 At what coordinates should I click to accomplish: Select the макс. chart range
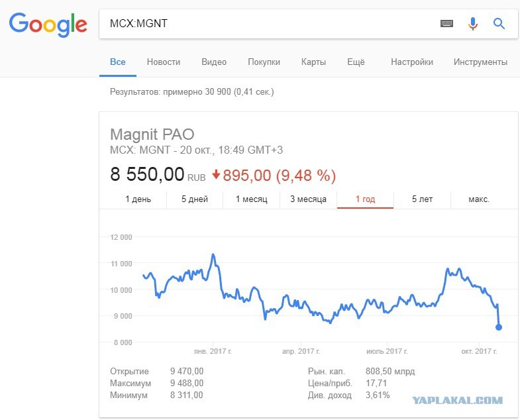click(x=479, y=199)
